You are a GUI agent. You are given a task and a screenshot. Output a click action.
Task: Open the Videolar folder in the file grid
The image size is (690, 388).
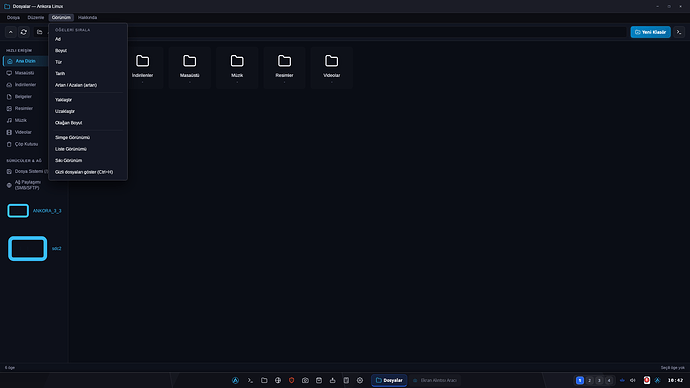[x=331, y=68]
